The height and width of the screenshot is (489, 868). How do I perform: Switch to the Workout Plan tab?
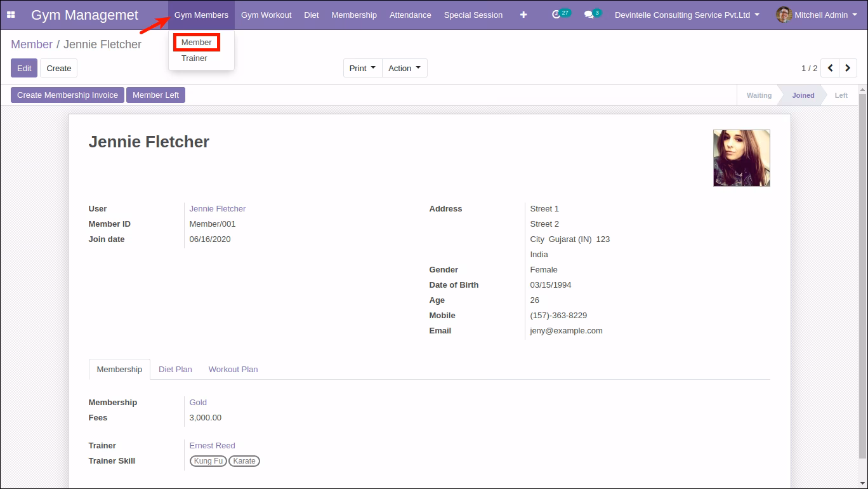pyautogui.click(x=233, y=369)
